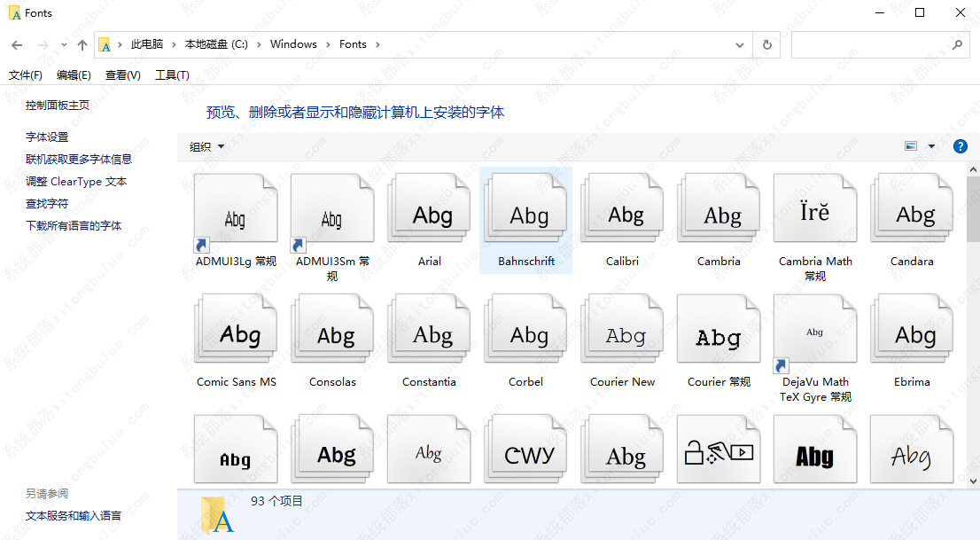Viewport: 980px width, 540px height.
Task: Click the back navigation arrow
Action: 17,44
